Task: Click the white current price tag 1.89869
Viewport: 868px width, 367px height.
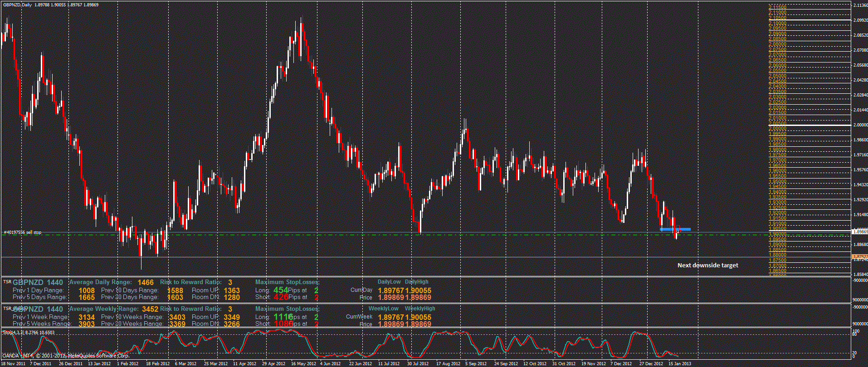Action: click(859, 232)
